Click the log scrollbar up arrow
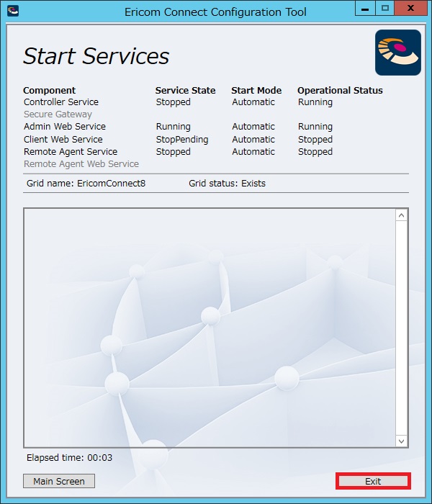 click(x=402, y=215)
